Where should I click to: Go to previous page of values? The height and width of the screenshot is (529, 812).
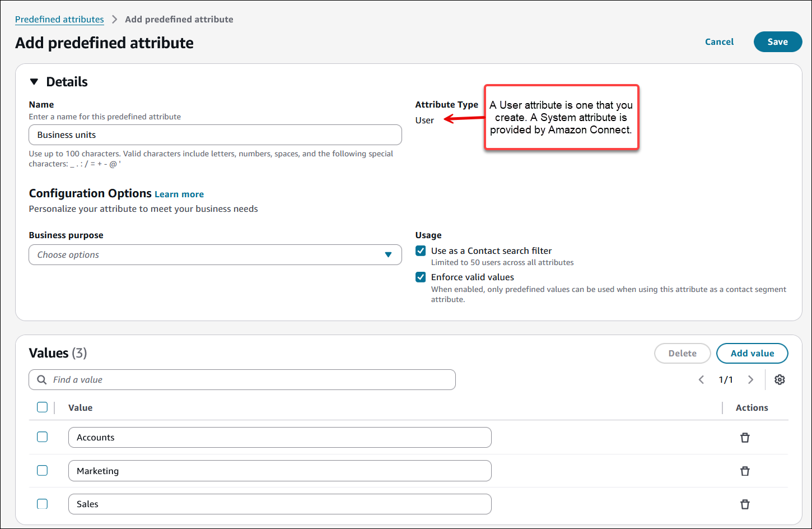point(701,380)
